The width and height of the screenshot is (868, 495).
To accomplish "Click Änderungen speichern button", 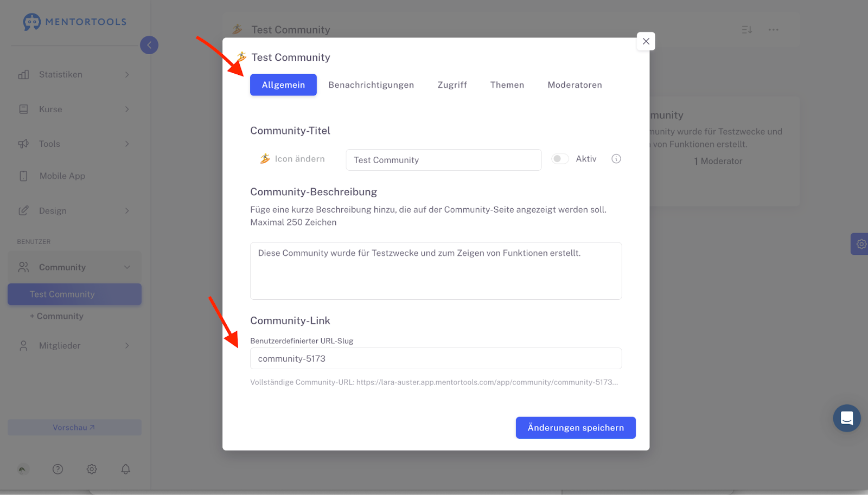I will [x=576, y=428].
